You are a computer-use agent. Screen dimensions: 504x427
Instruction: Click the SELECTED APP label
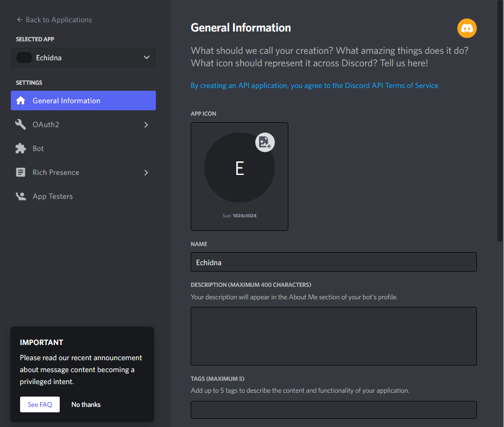pyautogui.click(x=35, y=39)
